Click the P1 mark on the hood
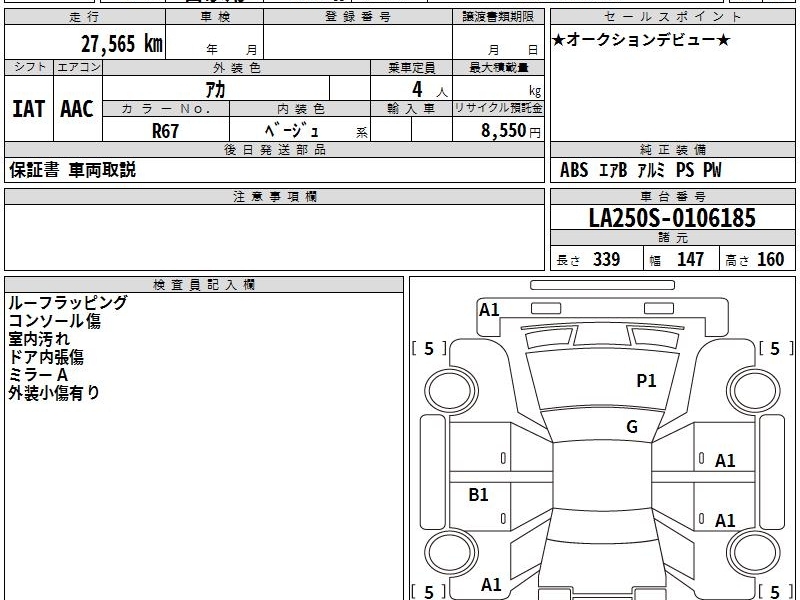 [x=646, y=381]
